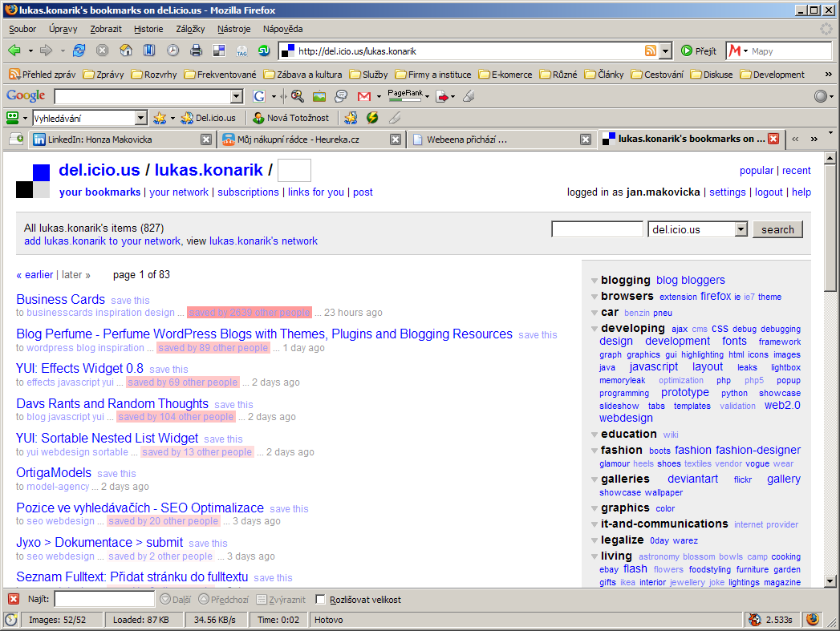This screenshot has height=631, width=840.
Task: Click the saved by 2639 other people link
Action: point(249,313)
